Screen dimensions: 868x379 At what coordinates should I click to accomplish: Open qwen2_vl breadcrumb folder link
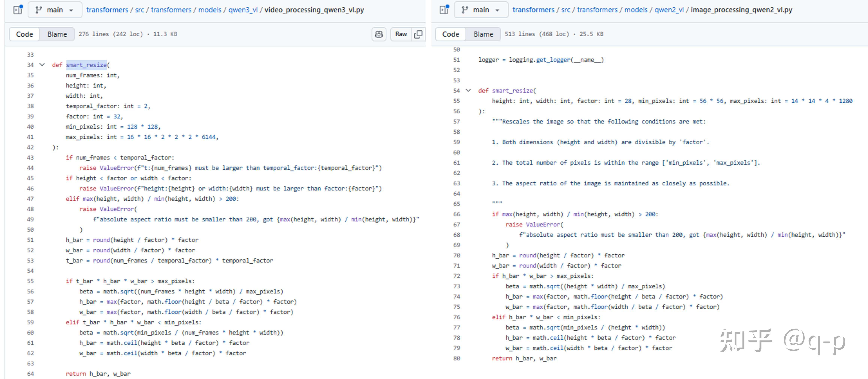coord(669,10)
